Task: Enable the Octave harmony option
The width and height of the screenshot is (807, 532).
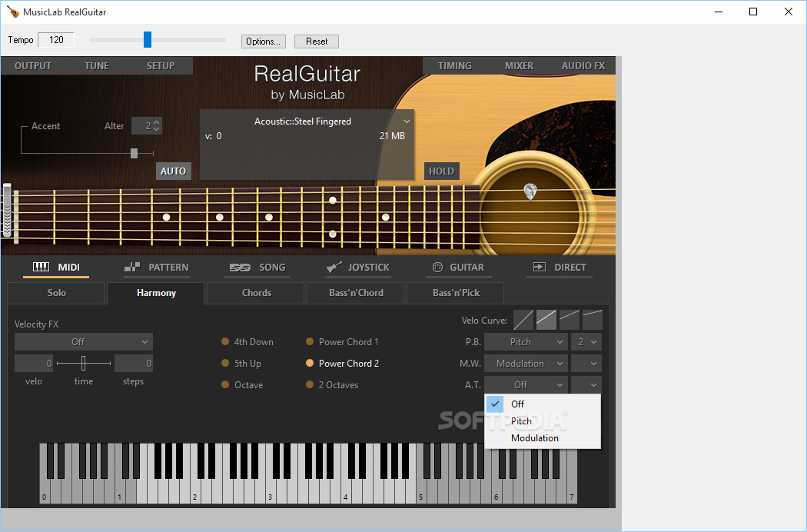Action: coord(225,384)
